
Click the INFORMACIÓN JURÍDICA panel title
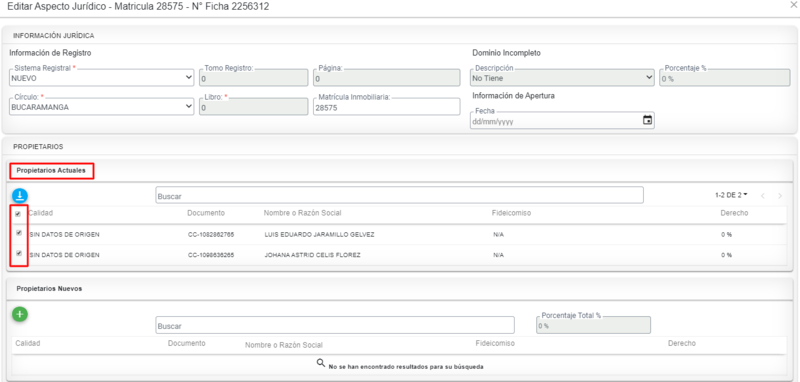point(53,36)
